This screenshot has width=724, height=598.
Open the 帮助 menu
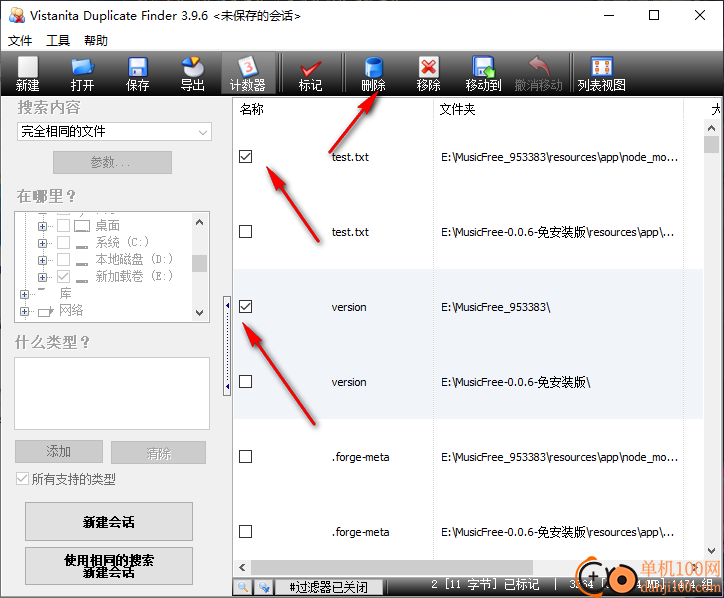(96, 41)
